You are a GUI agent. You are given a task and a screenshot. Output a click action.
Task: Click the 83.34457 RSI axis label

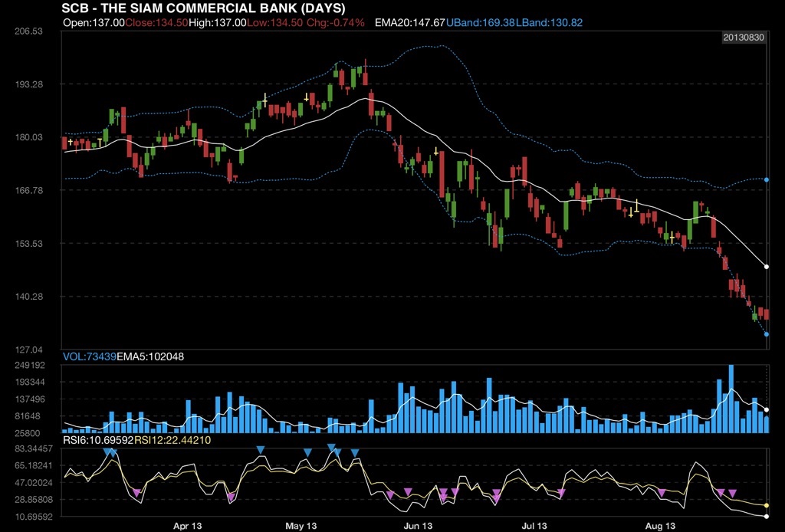click(x=34, y=448)
